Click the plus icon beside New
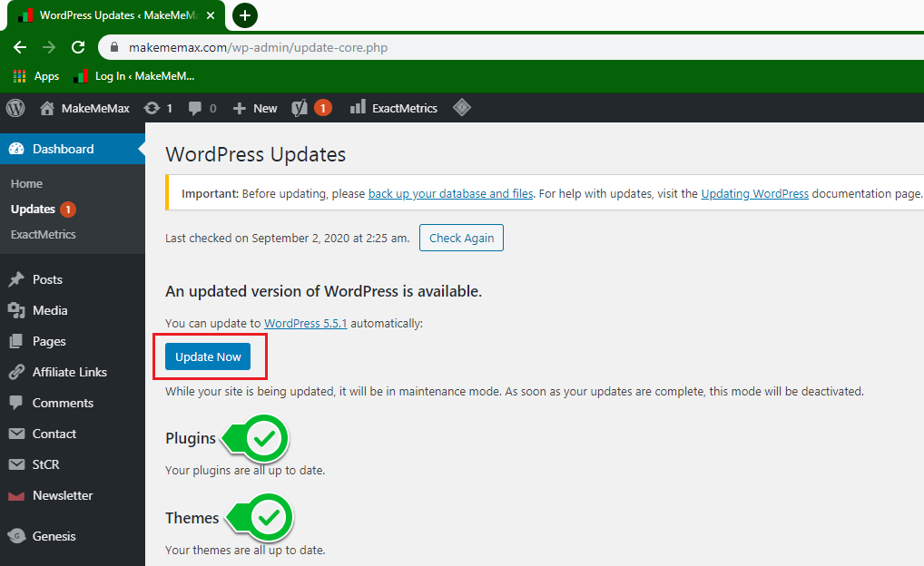The image size is (924, 566). tap(240, 108)
